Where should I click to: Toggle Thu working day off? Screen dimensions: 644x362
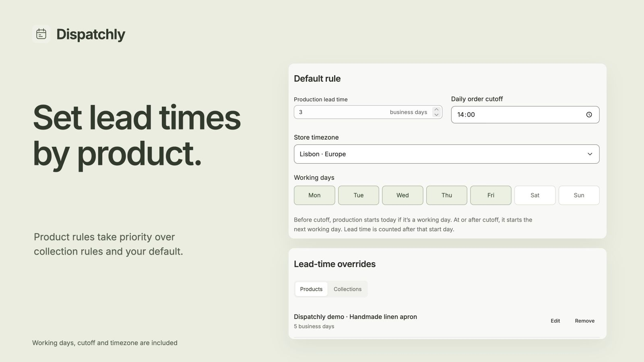tap(446, 195)
